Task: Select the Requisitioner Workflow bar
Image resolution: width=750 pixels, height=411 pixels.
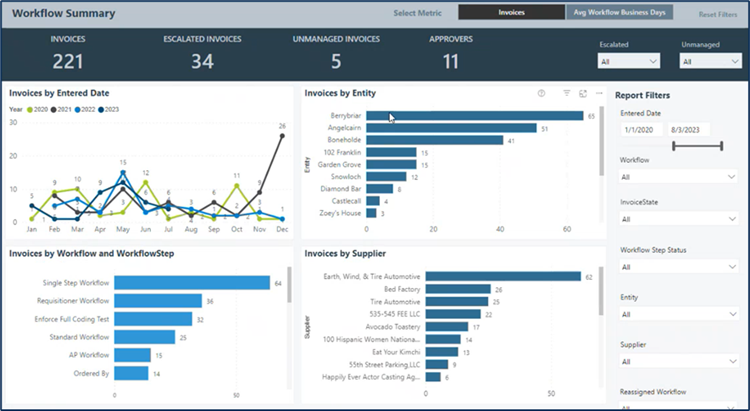Action: (x=158, y=301)
